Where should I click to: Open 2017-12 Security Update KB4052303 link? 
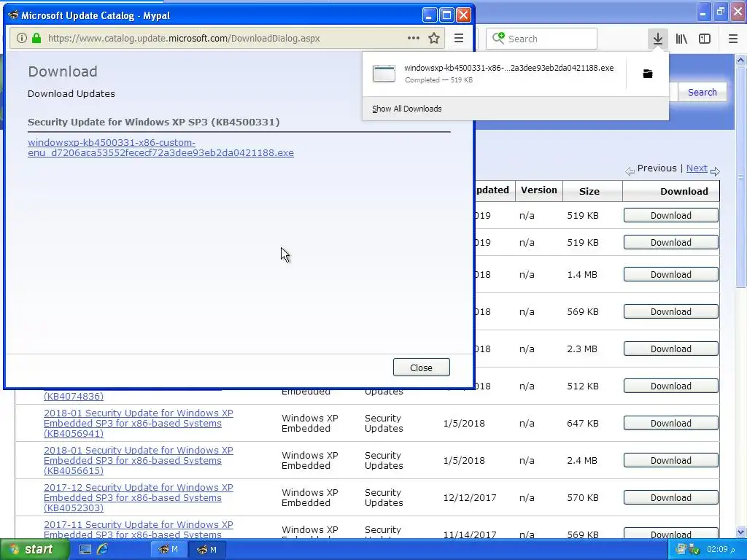(138, 497)
